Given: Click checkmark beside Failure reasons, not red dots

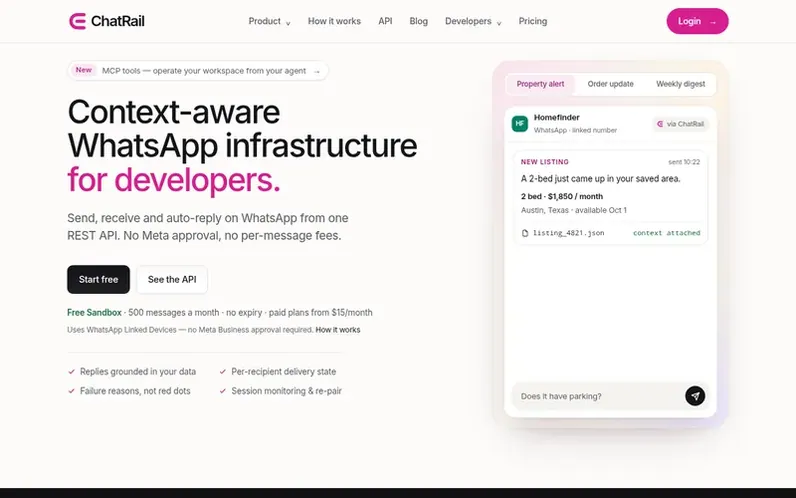Looking at the screenshot, I should (72, 391).
